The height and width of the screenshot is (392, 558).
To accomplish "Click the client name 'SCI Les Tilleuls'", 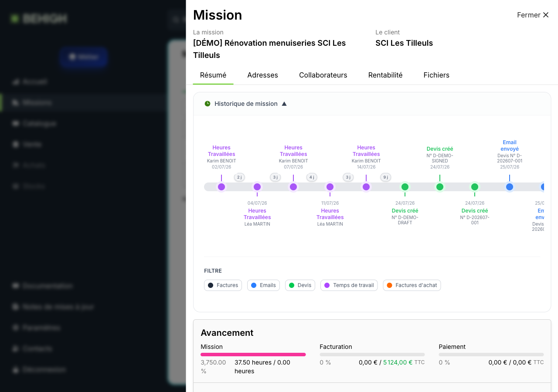I will pos(404,43).
